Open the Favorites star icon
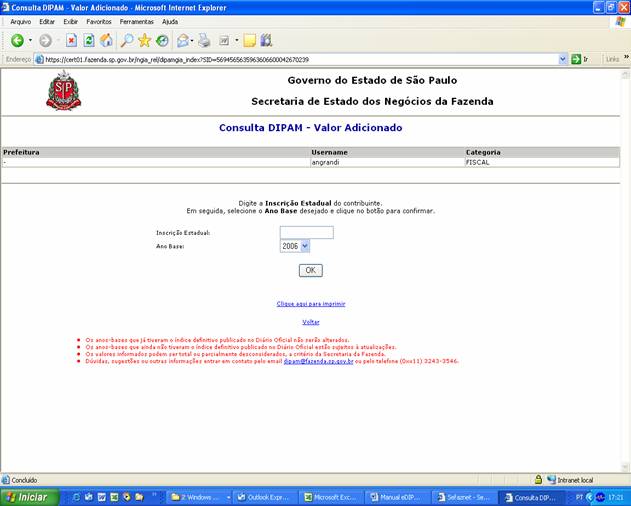 (x=145, y=41)
